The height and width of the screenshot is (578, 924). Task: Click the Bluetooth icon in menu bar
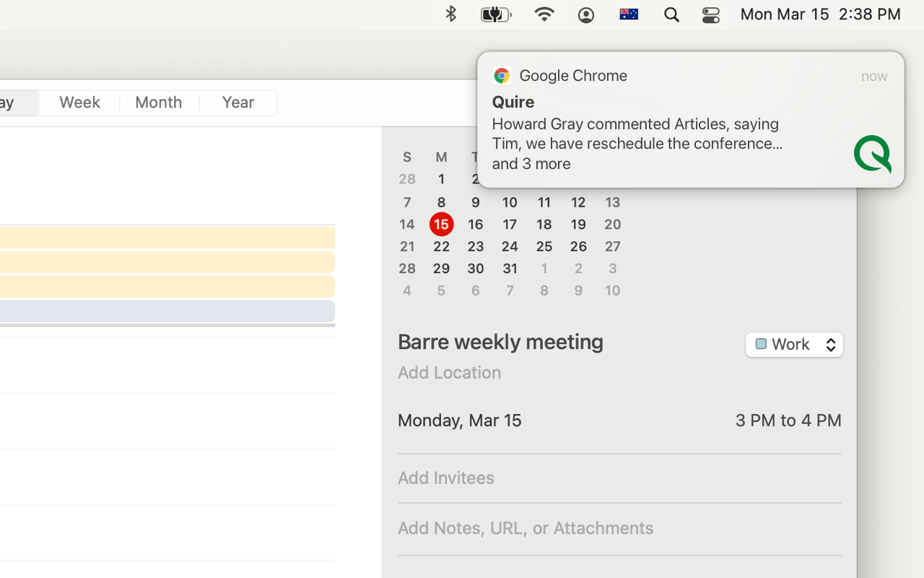click(451, 14)
